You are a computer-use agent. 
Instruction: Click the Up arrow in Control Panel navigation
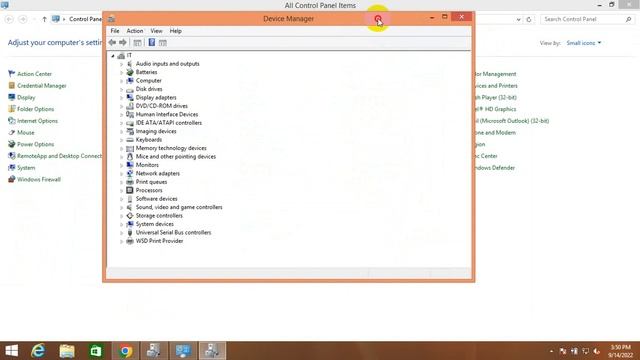click(x=44, y=19)
